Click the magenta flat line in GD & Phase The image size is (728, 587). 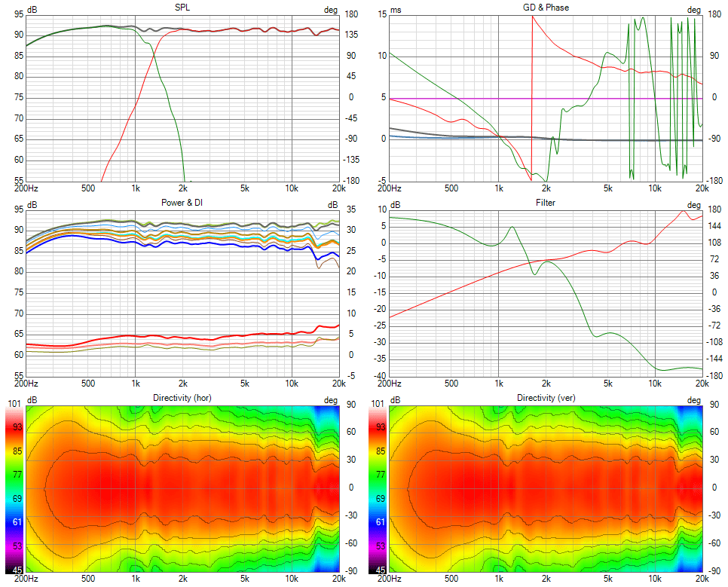[x=546, y=99]
